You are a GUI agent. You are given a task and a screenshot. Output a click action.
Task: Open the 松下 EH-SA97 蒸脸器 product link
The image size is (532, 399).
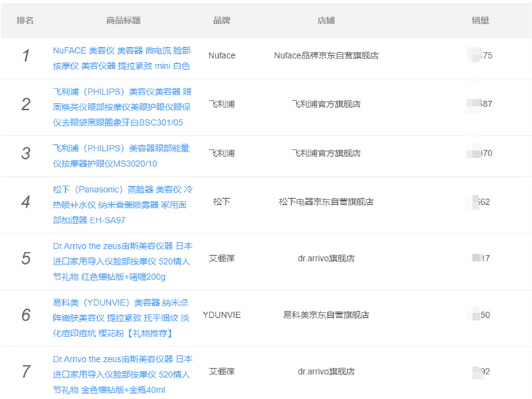[x=122, y=205]
